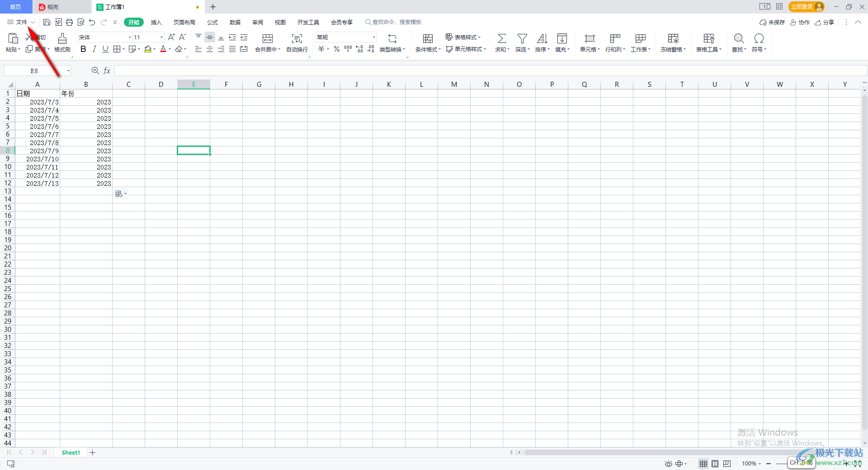
Task: Open the font size dropdown showing 11
Action: 162,37
